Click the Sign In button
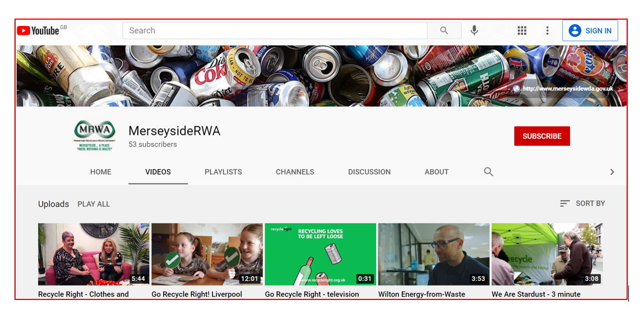 (x=590, y=30)
